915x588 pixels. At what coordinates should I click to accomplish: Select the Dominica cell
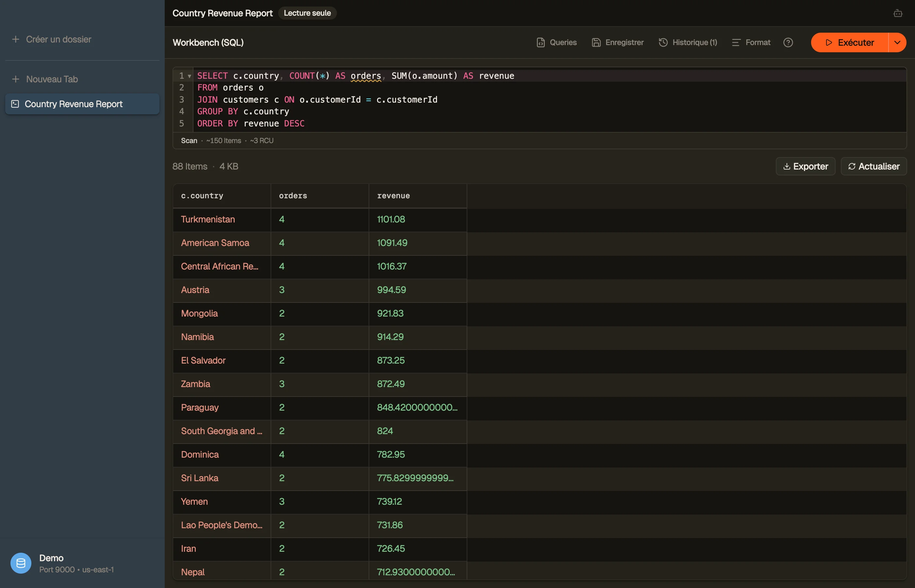click(222, 455)
